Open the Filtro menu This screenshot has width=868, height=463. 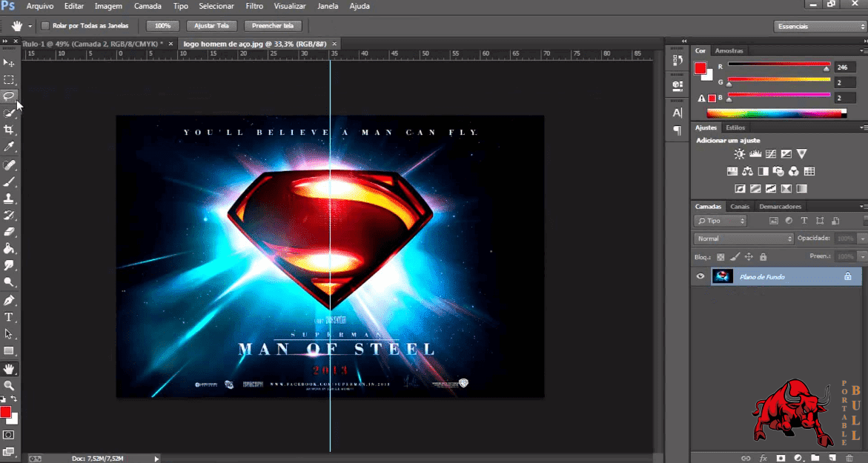(254, 6)
